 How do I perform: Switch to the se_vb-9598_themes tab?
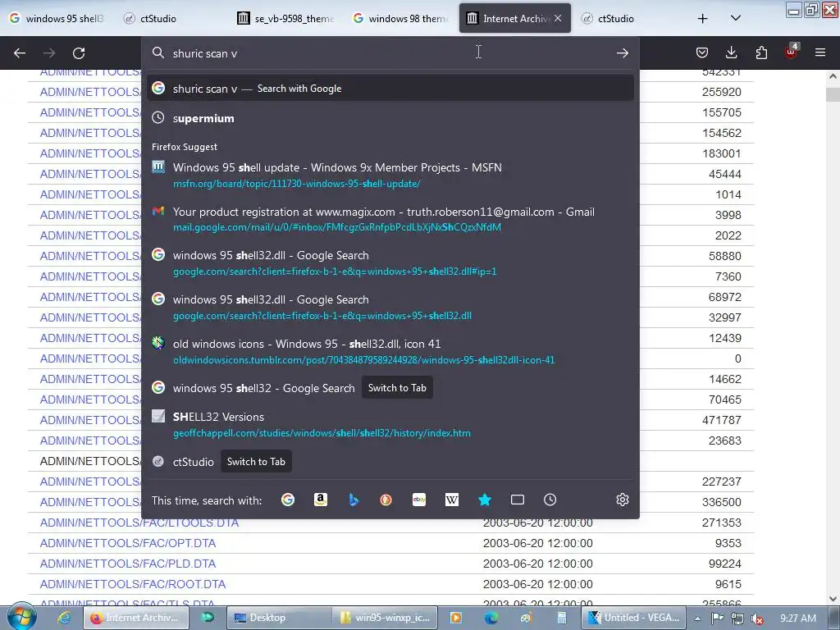pos(285,18)
